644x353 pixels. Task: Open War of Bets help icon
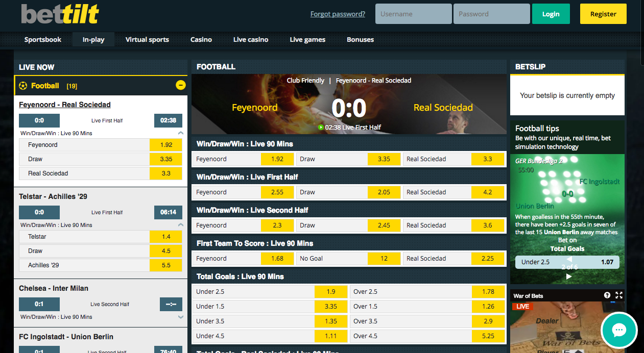[607, 295]
